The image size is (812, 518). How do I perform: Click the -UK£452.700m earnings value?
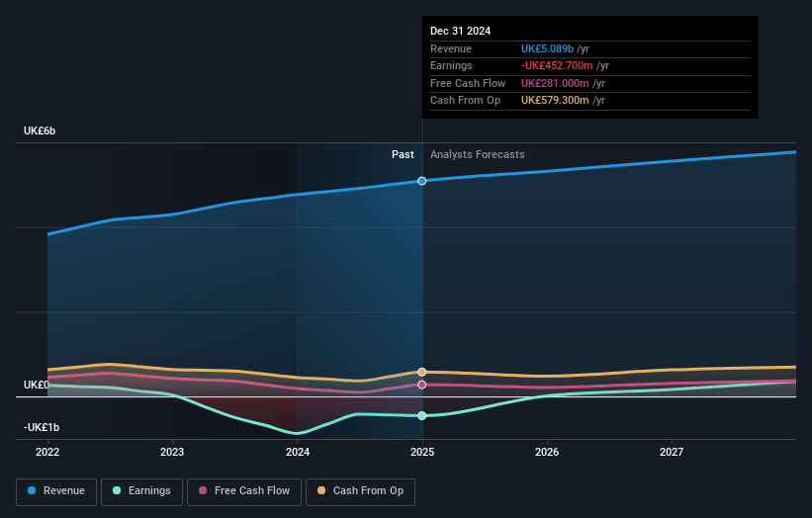557,65
